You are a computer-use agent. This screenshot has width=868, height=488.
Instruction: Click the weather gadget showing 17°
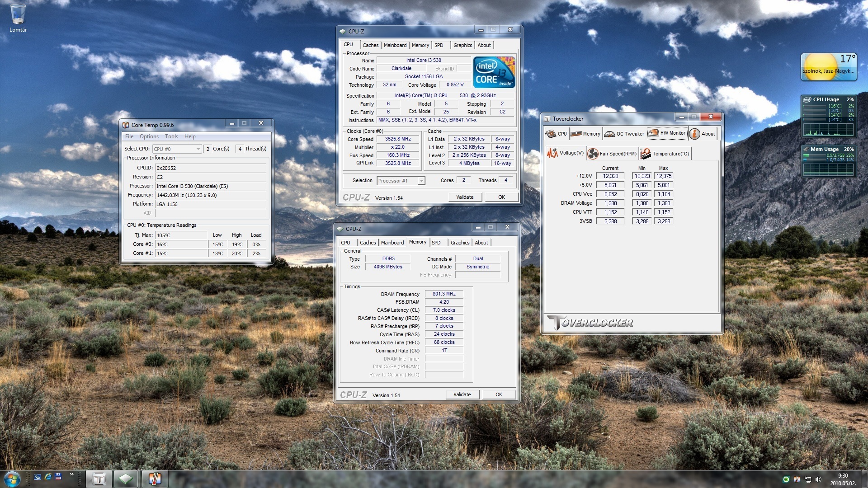point(828,67)
